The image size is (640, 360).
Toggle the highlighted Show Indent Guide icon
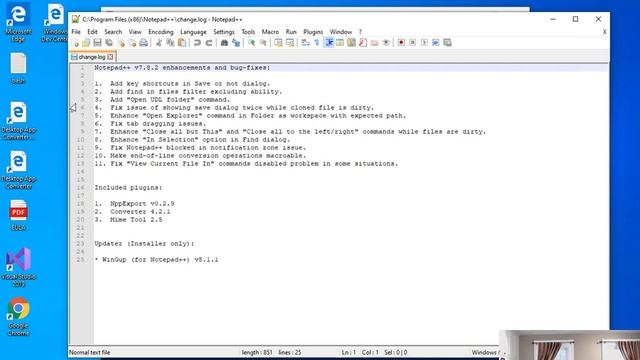329,42
